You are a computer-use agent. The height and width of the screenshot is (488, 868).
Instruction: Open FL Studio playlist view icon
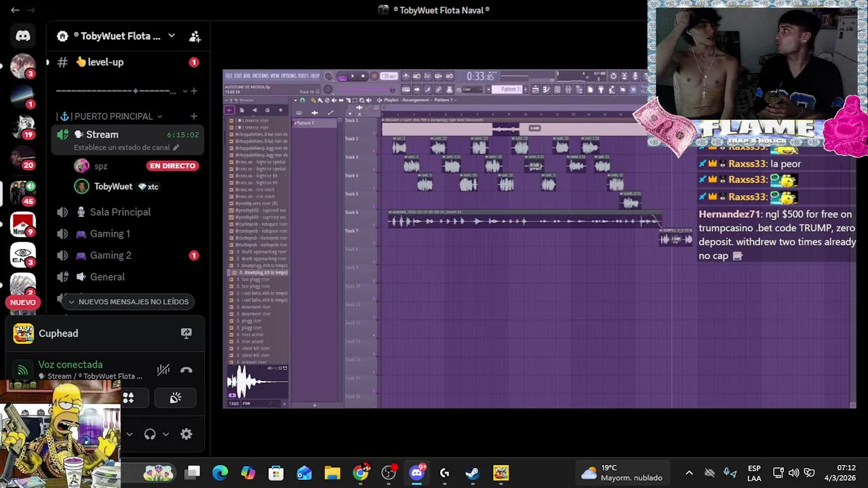click(x=536, y=89)
